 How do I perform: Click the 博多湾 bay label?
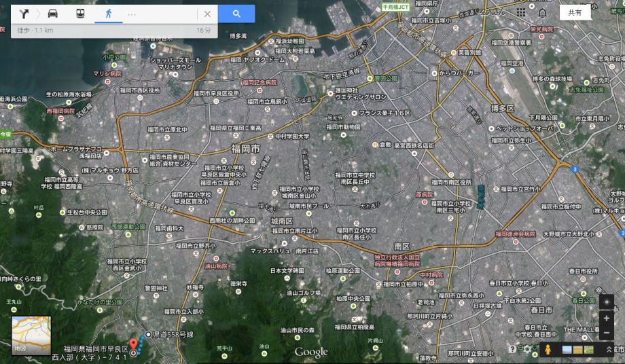click(238, 36)
